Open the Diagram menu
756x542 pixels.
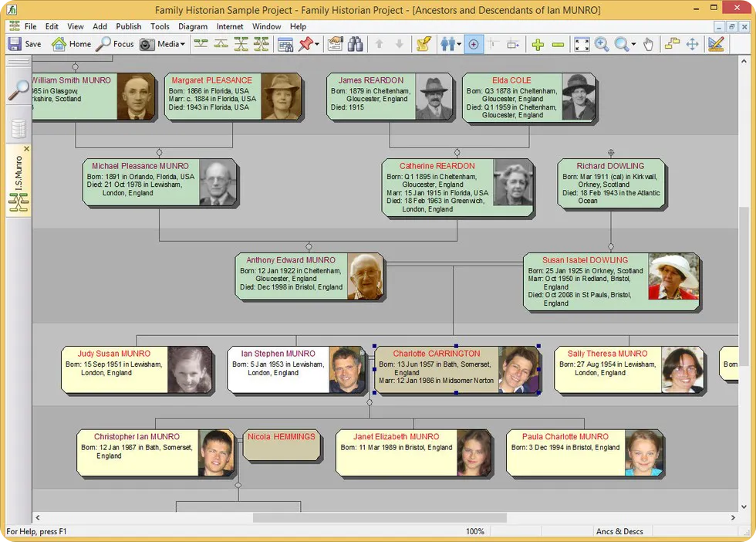click(193, 25)
